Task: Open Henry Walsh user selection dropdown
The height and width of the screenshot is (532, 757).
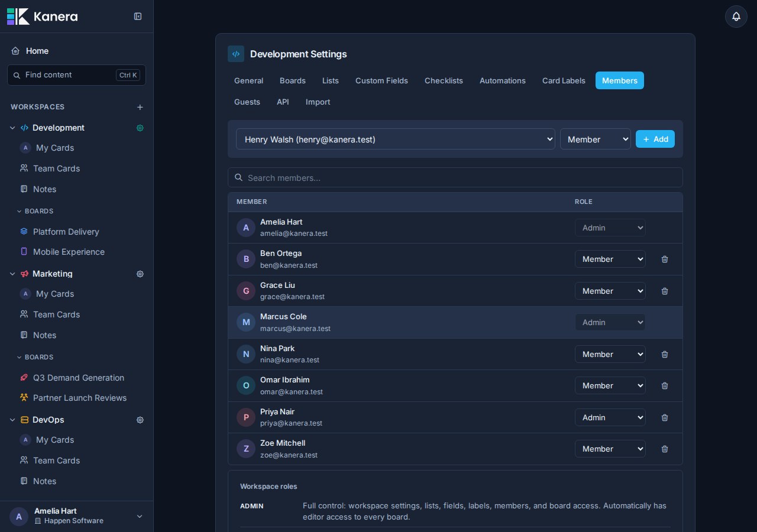Action: click(x=396, y=139)
